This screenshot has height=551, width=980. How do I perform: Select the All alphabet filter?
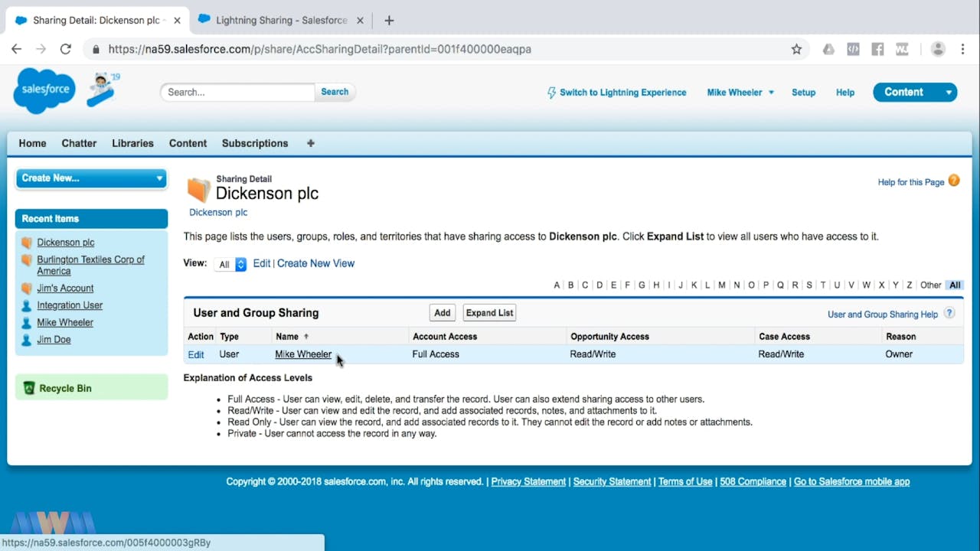955,285
